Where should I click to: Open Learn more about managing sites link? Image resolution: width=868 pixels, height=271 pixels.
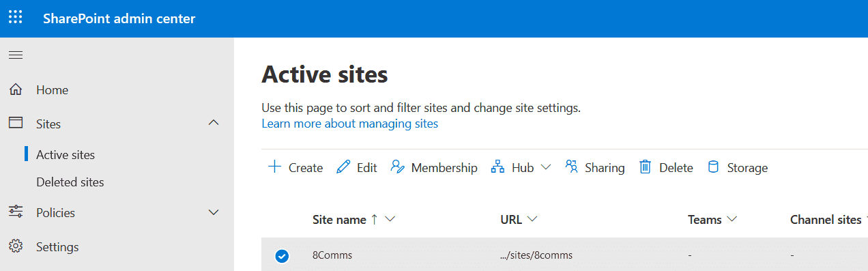pyautogui.click(x=349, y=124)
